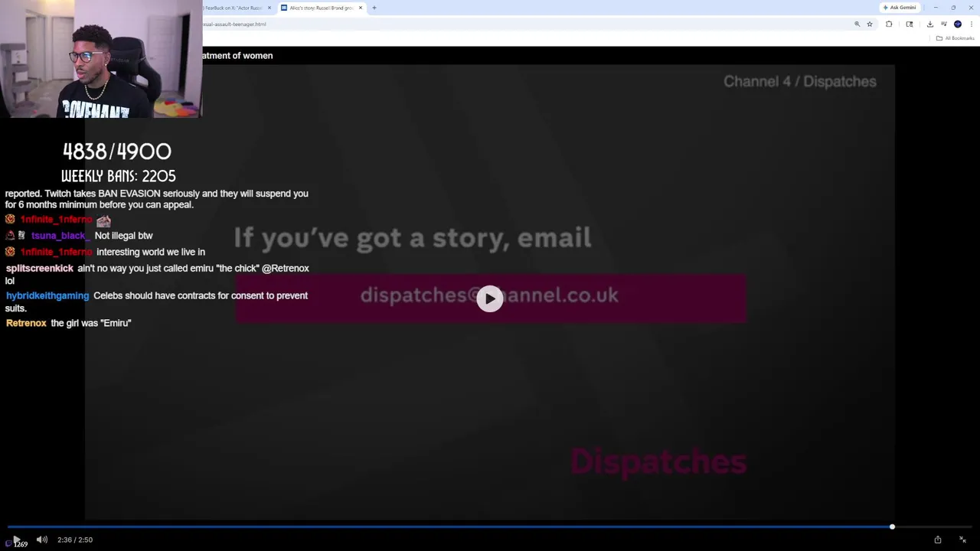The width and height of the screenshot is (980, 551).
Task: Click the 4838/4900 counter text
Action: pos(117,151)
